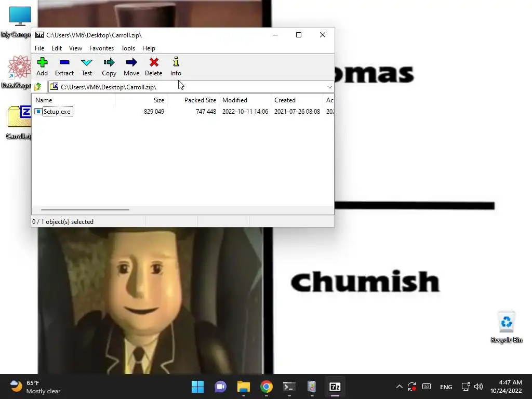532x399 pixels.
Task: Sort by the Name column header
Action: (x=74, y=100)
